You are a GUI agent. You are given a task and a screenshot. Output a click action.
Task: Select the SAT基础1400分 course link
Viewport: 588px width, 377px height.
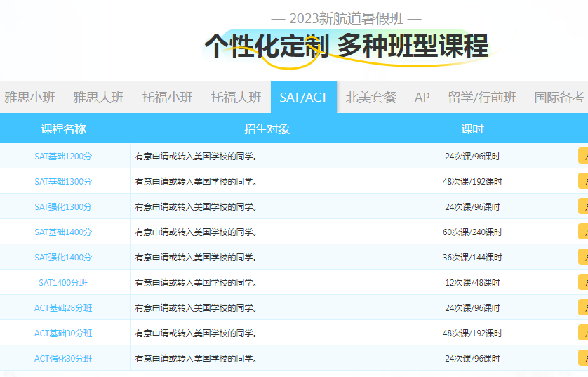63,232
